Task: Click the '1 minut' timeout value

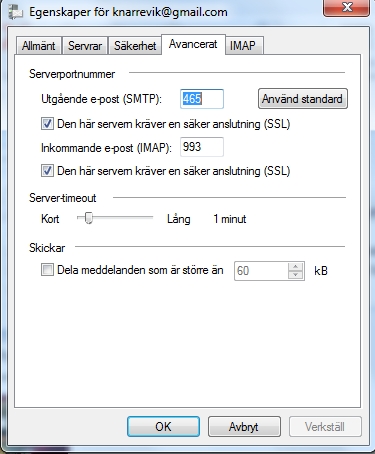Action: pyautogui.click(x=230, y=219)
